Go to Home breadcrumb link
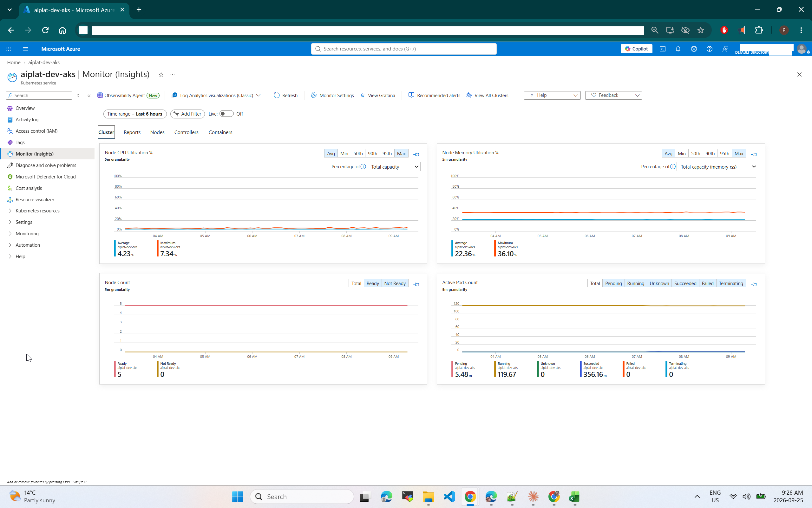This screenshot has width=812, height=508. tap(14, 63)
